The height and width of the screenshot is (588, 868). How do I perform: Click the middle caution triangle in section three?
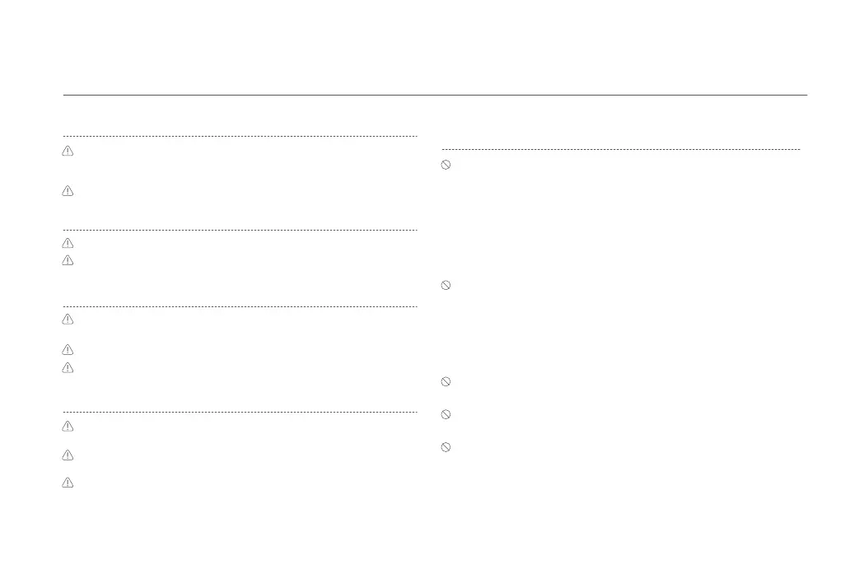68,351
